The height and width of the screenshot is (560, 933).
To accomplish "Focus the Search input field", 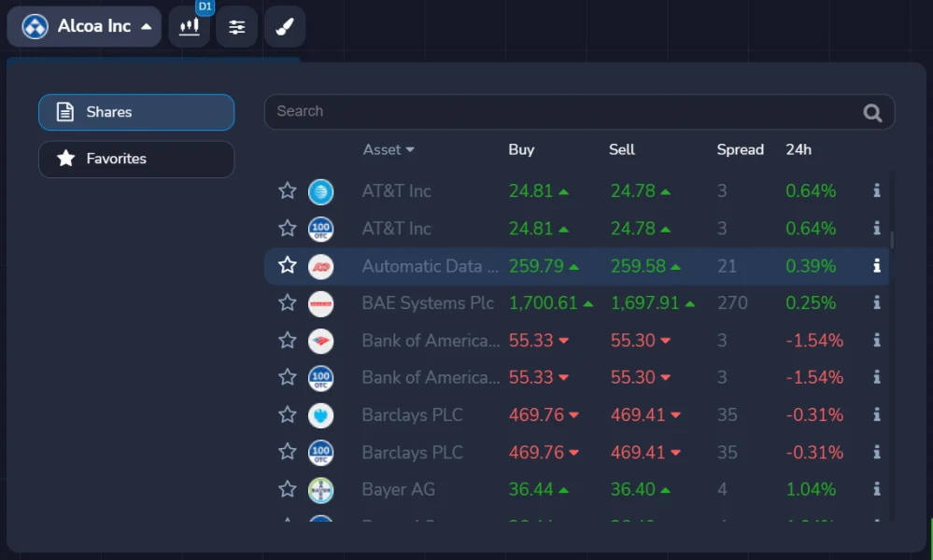I will (x=560, y=112).
